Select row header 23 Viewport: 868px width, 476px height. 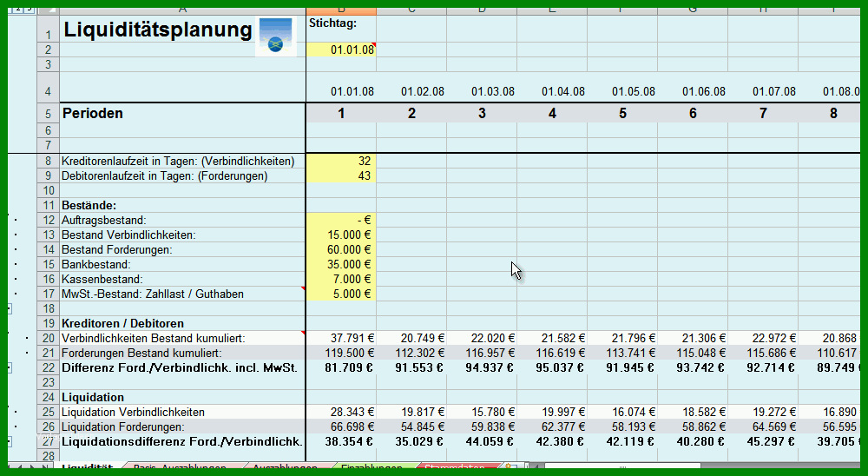pyautogui.click(x=48, y=383)
